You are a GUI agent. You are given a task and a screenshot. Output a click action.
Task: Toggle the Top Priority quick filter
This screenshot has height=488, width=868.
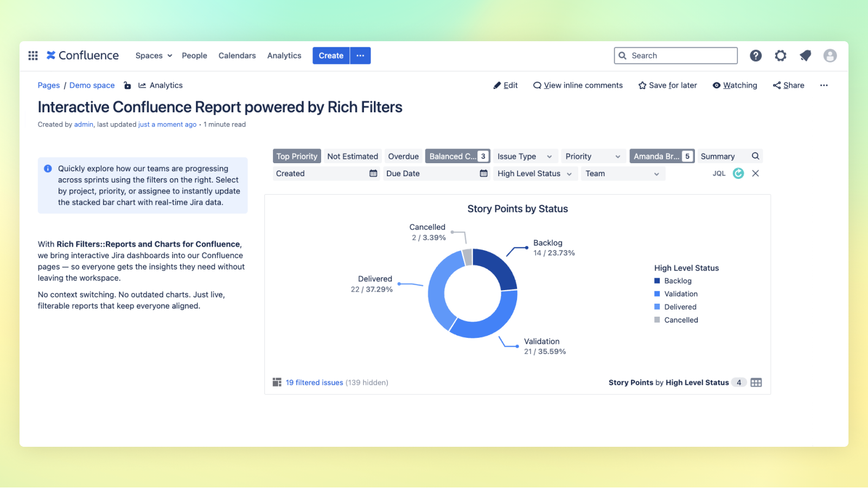pos(297,156)
